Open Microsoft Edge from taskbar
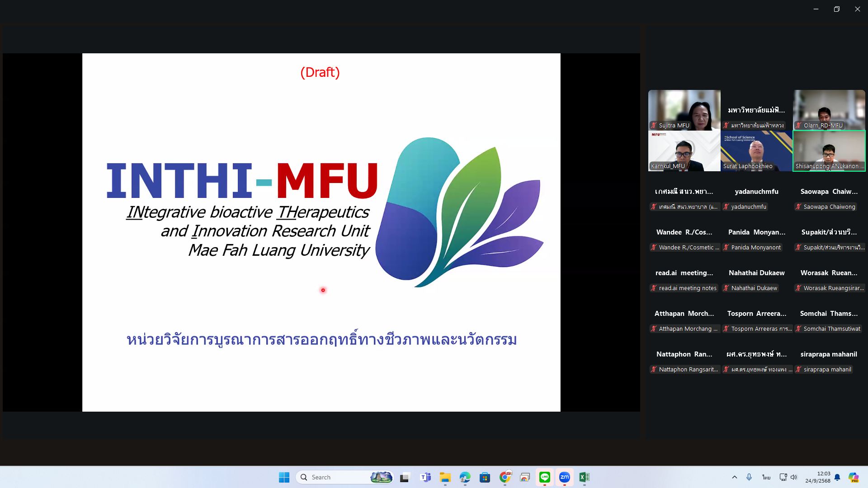868x488 pixels. click(465, 477)
